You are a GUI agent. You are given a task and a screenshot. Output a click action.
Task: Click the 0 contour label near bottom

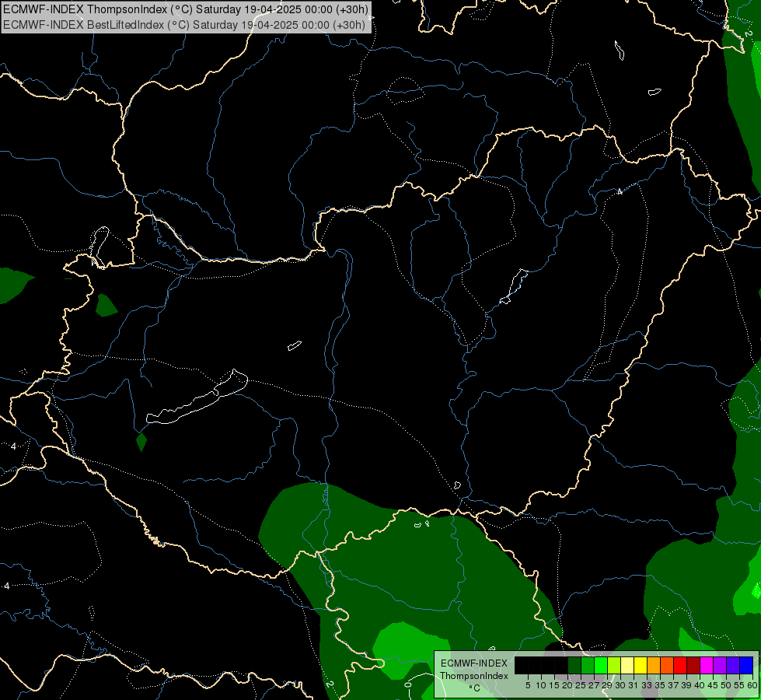pyautogui.click(x=407, y=685)
